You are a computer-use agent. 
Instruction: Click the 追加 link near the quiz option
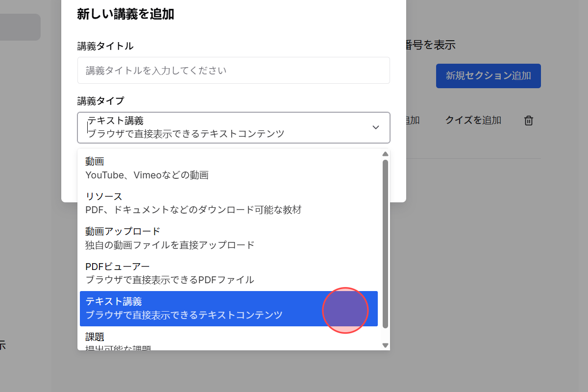pyautogui.click(x=413, y=120)
